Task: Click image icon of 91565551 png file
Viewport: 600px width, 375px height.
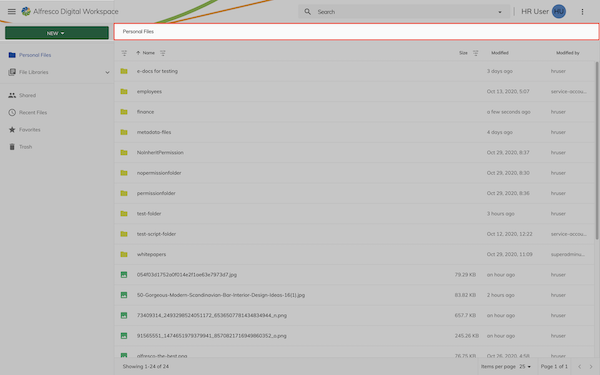Action: [124, 336]
